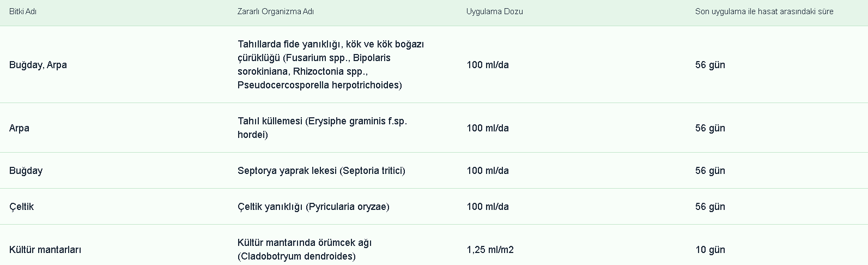Click the dose in the Tahıl küllemesi row
Image resolution: width=868 pixels, height=265 pixels.
488,128
